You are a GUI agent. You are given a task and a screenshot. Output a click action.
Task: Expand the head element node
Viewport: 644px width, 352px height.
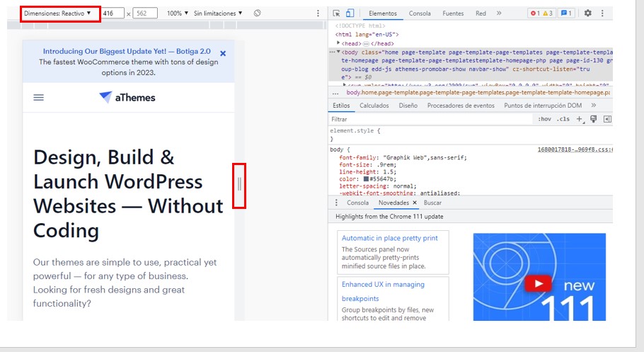pyautogui.click(x=338, y=42)
